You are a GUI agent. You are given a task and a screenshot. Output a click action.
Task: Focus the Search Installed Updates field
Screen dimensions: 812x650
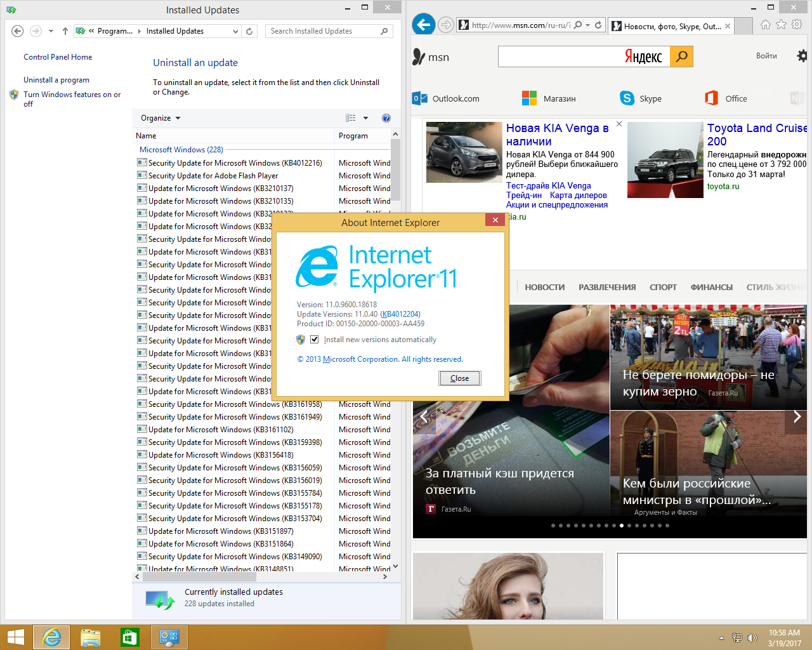[x=329, y=31]
